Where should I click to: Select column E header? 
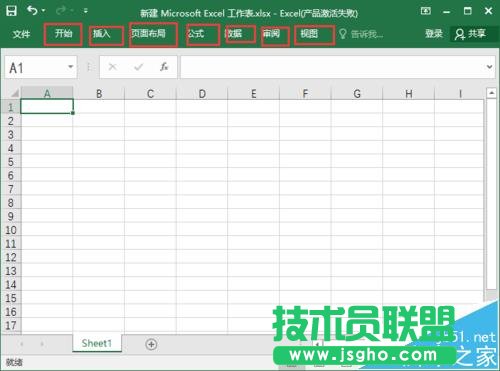coord(254,94)
